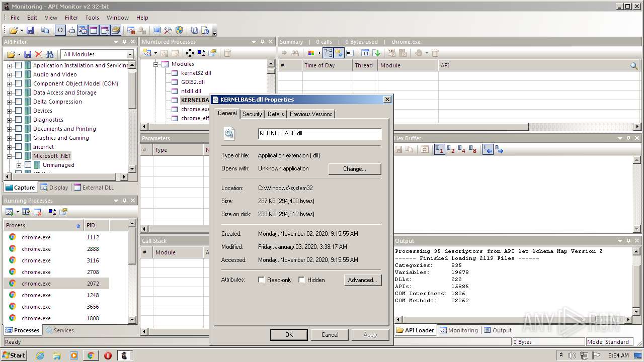Check Application Installation and Servicing filter
Screen dimensions: 644x362
coord(19,65)
